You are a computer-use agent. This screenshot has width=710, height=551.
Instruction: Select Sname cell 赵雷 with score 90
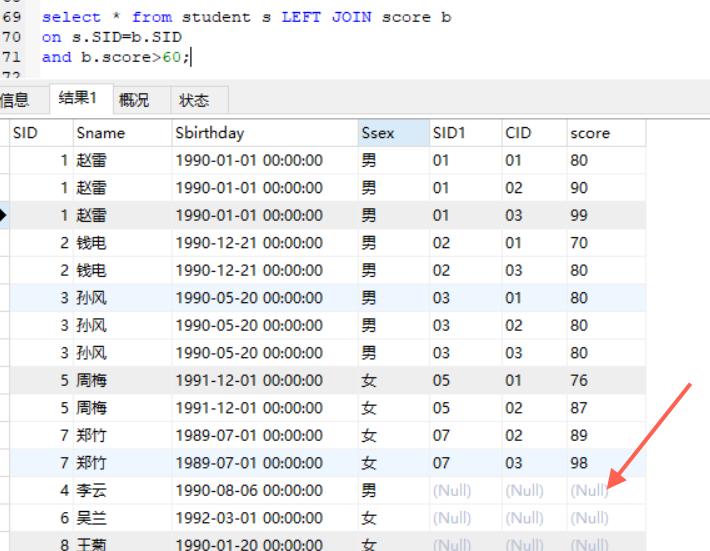click(122, 188)
